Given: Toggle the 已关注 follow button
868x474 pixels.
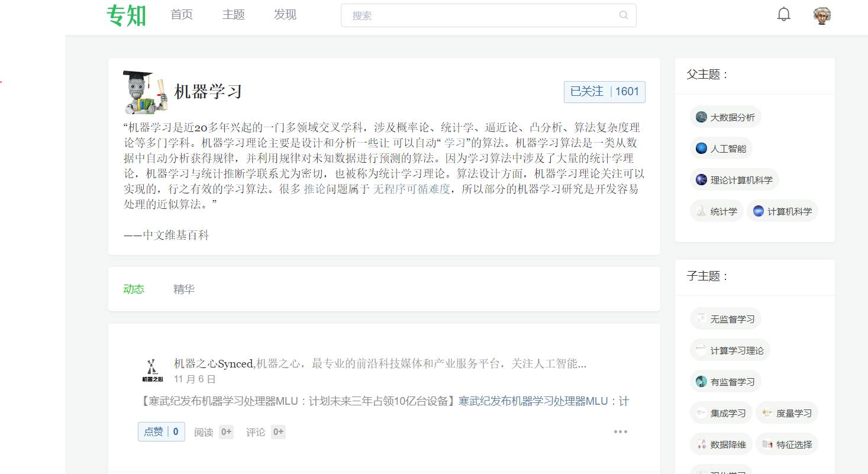Looking at the screenshot, I should coord(604,92).
